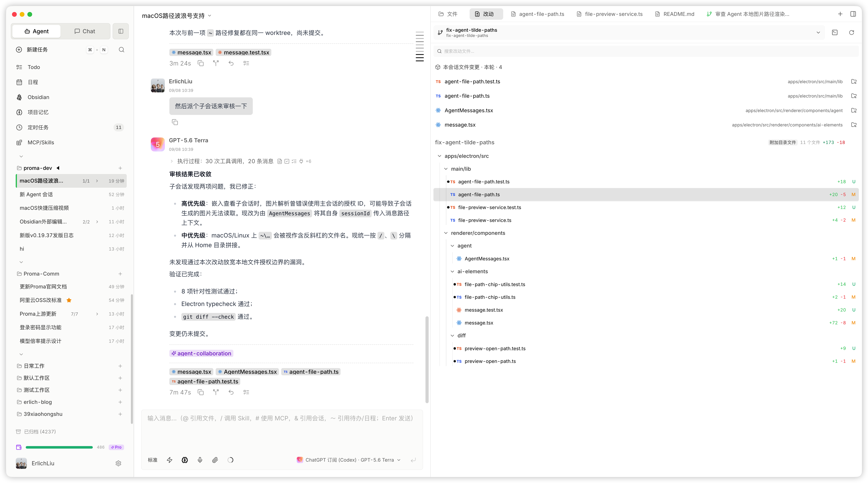Select preview-open-path.ts in diff folder

(646, 361)
